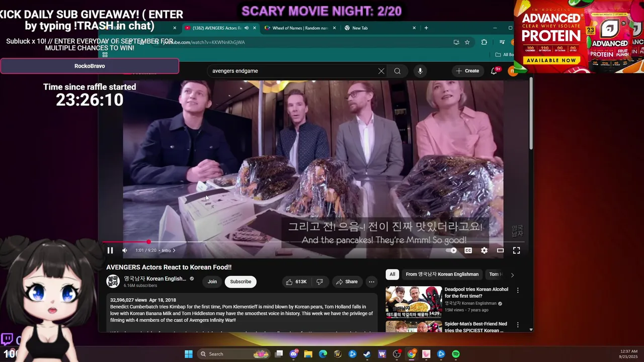Screen dimensions: 644x362
Task: Click the install/cast icon in address bar
Action: point(456,42)
